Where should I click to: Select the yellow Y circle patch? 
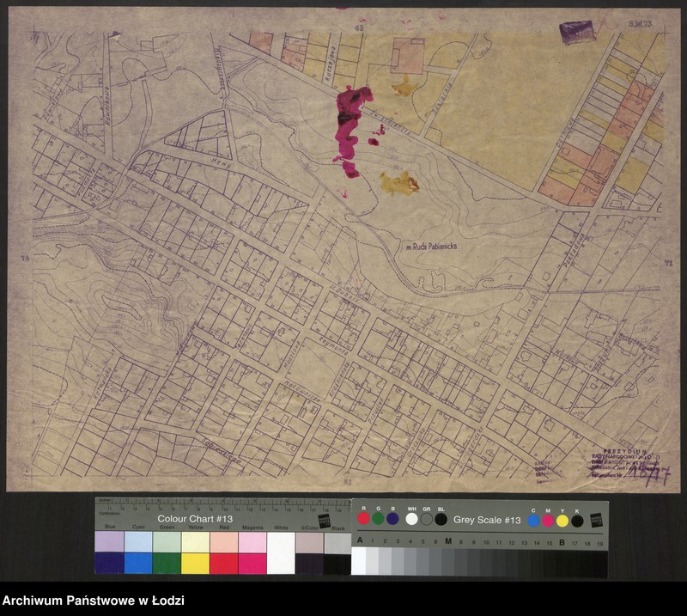pyautogui.click(x=562, y=520)
